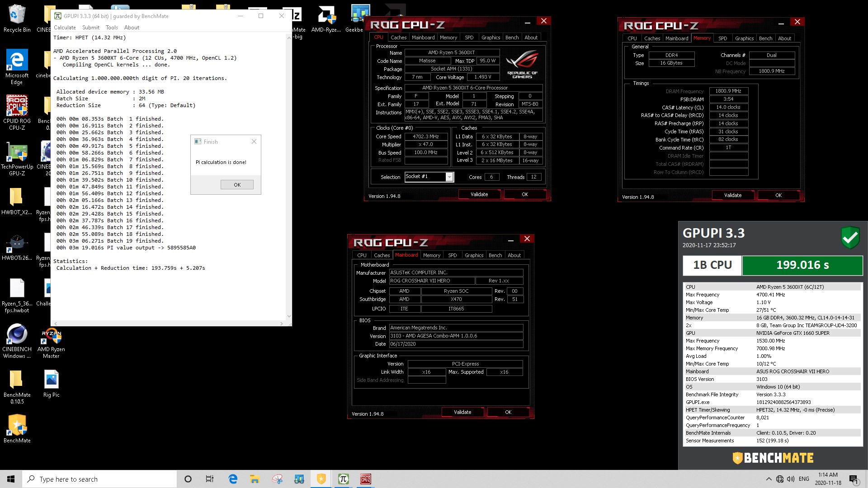
Task: Click OK in top-right CPU-Z Memory window
Action: coord(778,195)
